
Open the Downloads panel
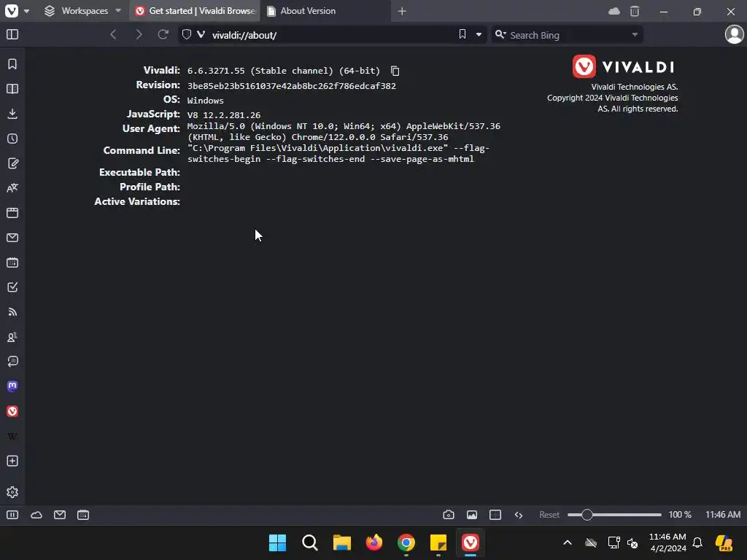click(x=12, y=113)
